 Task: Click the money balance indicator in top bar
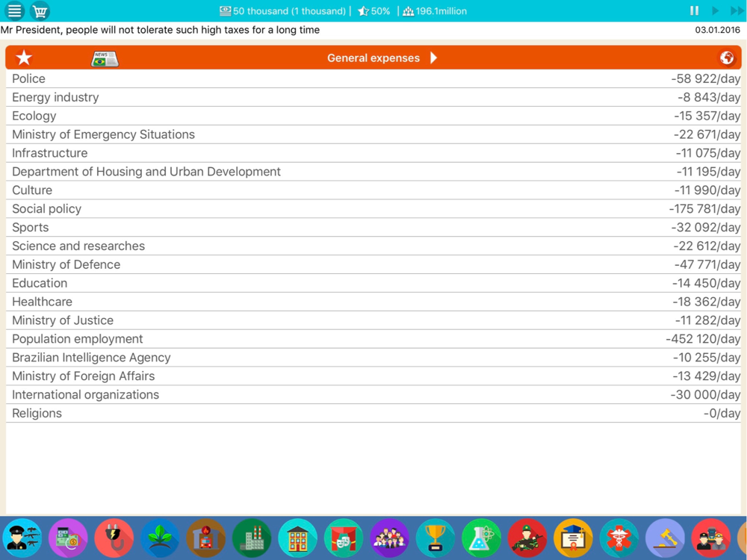283,11
